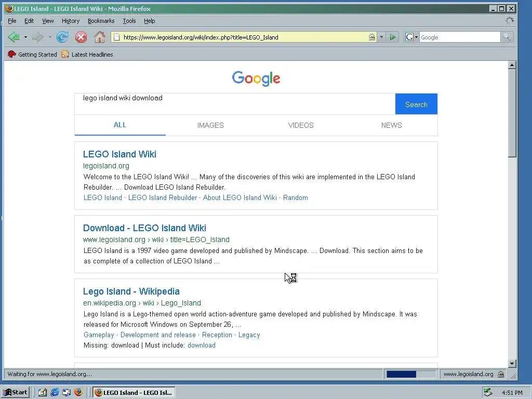This screenshot has width=532, height=399.
Task: Open Download - LEGO Island Wiki result
Action: click(144, 228)
